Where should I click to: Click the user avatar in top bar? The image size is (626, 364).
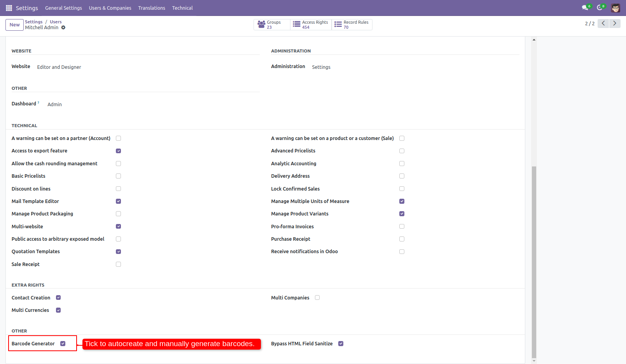616,8
